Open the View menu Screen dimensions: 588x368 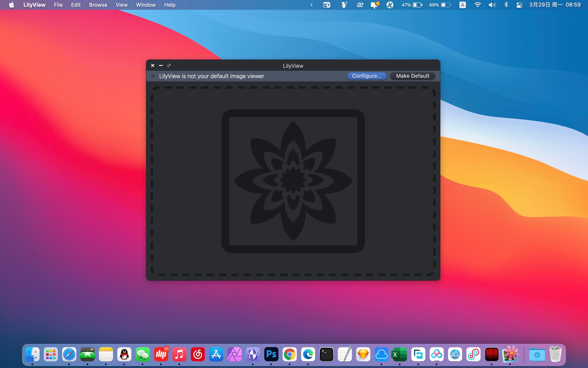click(x=121, y=5)
